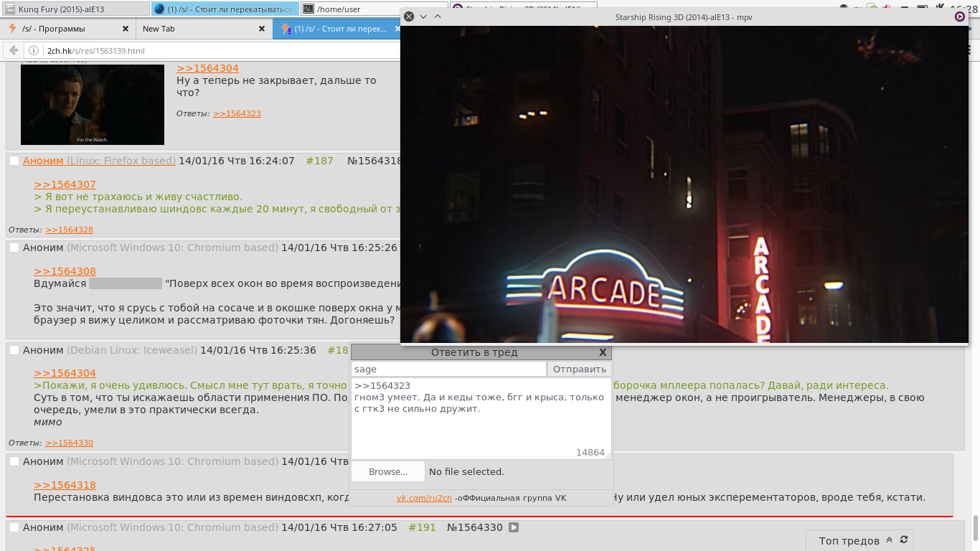Screen dimensions: 980x551
Task: Click post number #187
Action: pos(320,161)
